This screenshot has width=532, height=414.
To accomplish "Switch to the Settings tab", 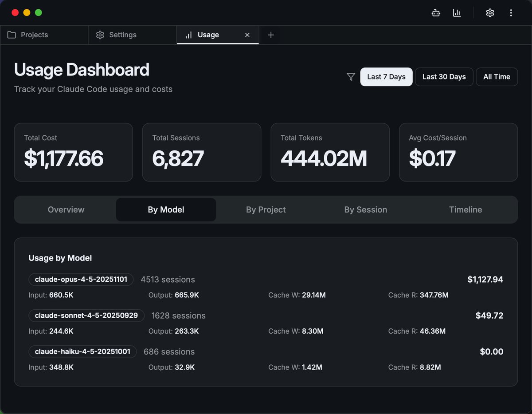I will (x=133, y=35).
